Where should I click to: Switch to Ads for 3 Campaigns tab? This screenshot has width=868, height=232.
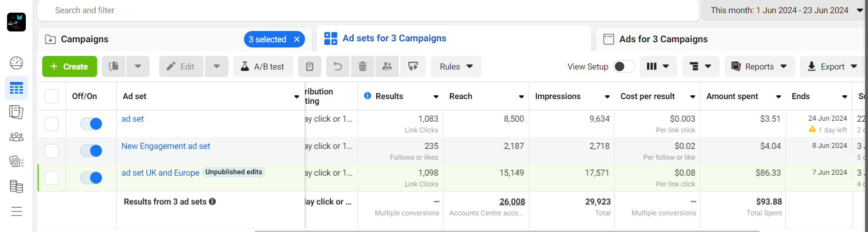(663, 39)
